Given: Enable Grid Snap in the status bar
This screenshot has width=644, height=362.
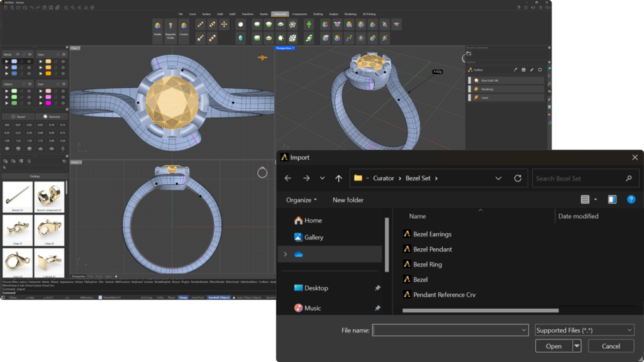Looking at the screenshot, I should click(x=147, y=297).
